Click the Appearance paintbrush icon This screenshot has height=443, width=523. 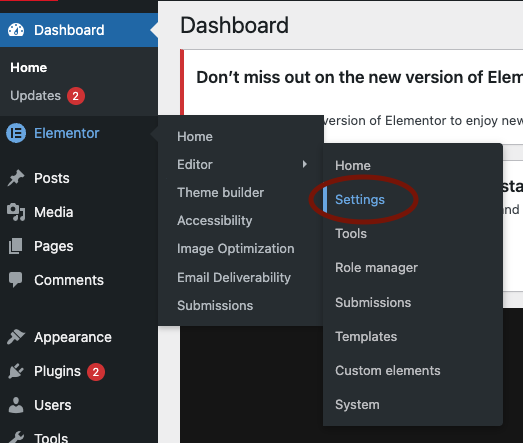[16, 337]
